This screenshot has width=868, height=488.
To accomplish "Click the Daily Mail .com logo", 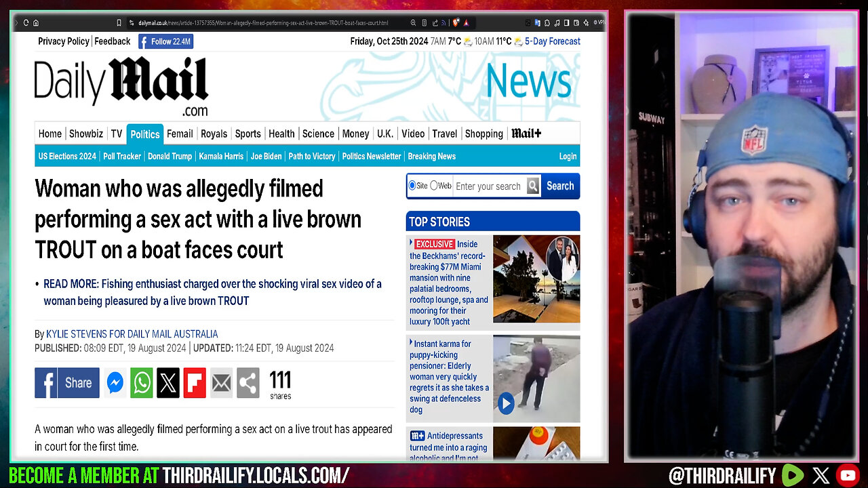I will click(121, 86).
